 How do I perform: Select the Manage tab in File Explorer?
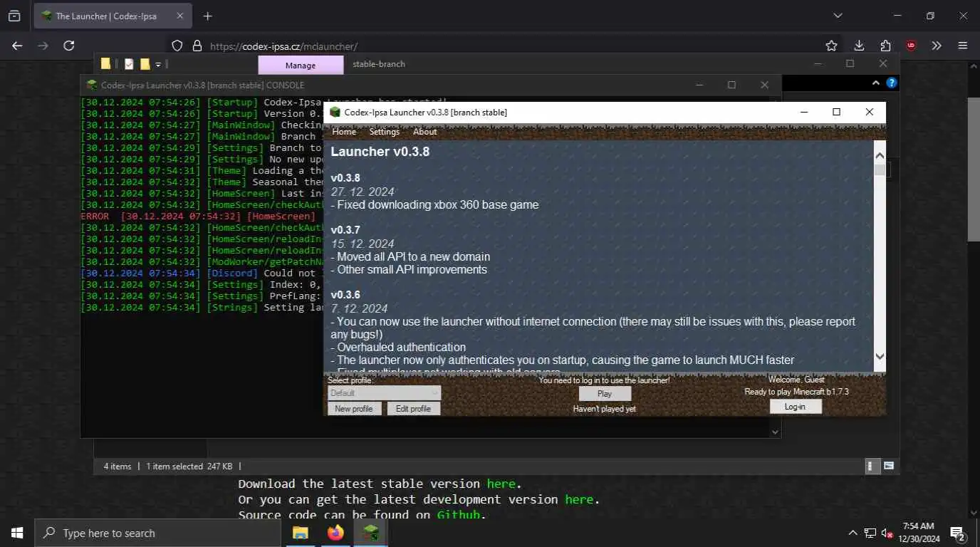click(300, 65)
